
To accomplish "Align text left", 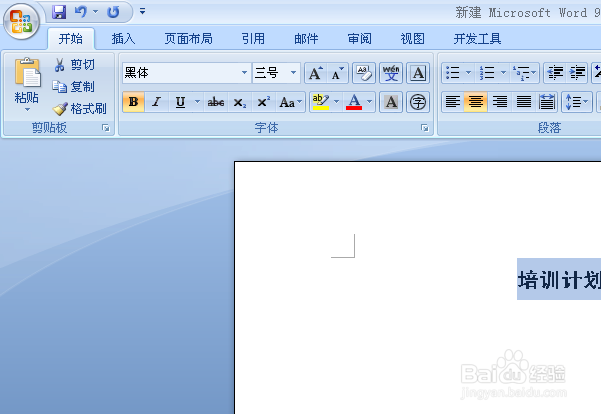I will (453, 102).
